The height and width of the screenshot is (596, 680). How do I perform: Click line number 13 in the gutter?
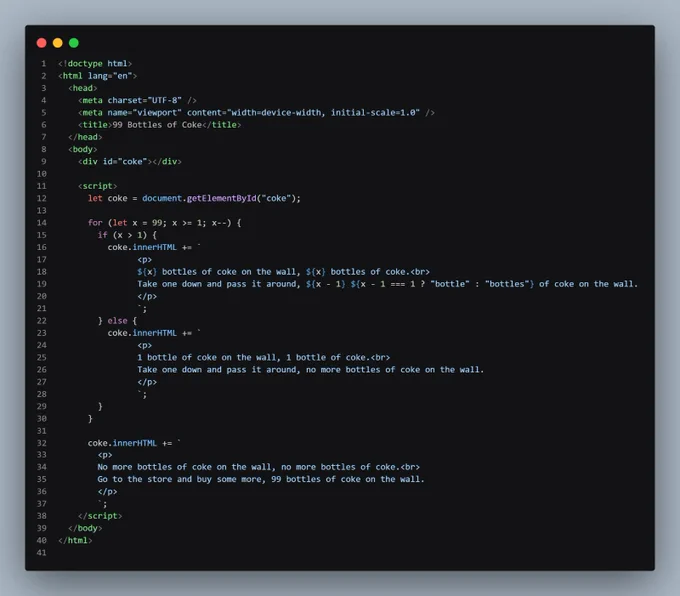(42, 210)
